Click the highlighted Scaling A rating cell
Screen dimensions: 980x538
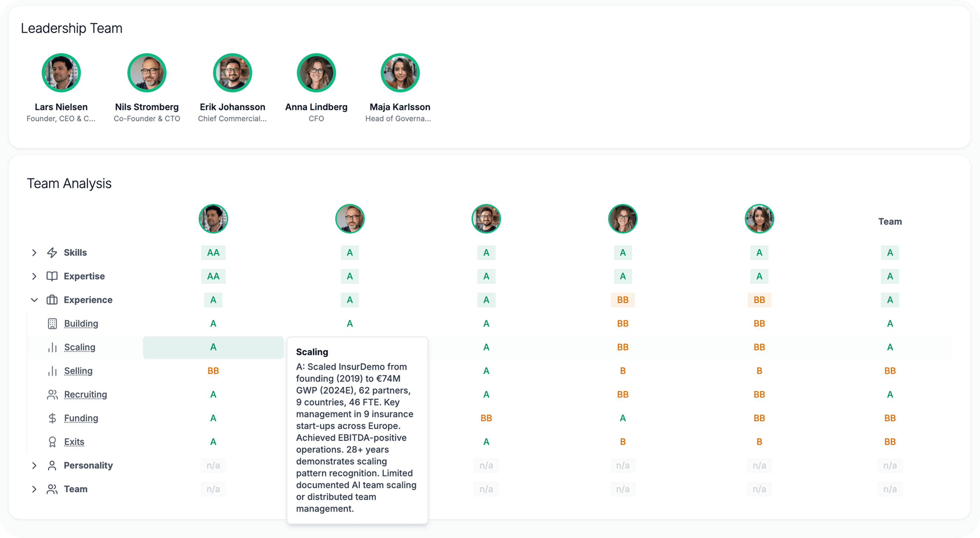(x=213, y=347)
